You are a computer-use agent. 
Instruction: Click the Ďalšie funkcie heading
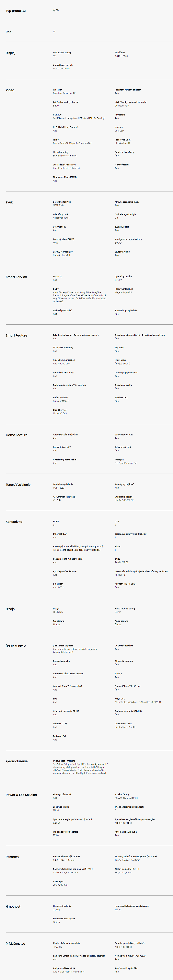click(16, 646)
